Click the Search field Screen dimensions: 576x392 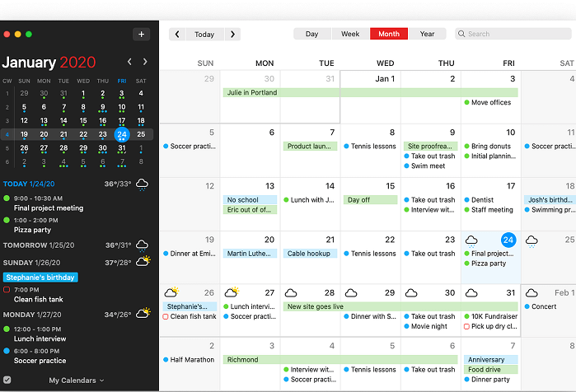(513, 34)
